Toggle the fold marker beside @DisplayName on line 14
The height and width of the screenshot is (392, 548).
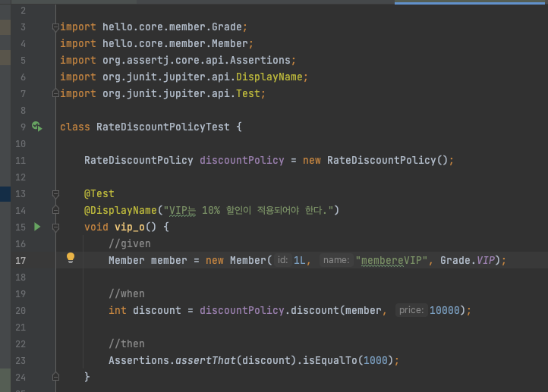coord(55,210)
